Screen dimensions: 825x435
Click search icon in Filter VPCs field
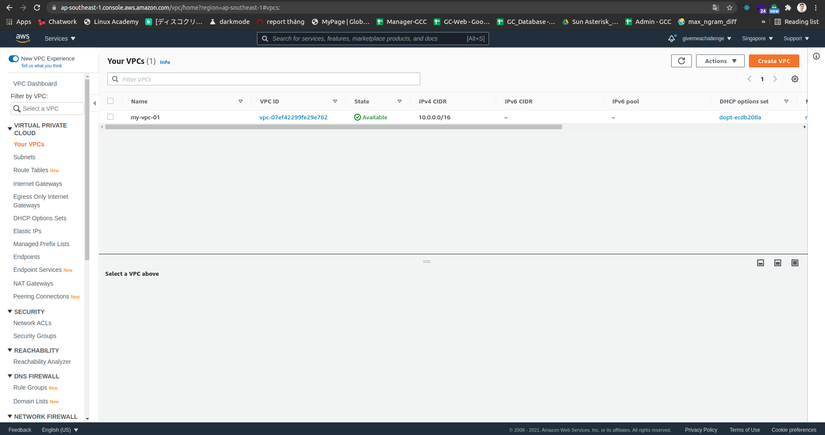pyautogui.click(x=115, y=79)
